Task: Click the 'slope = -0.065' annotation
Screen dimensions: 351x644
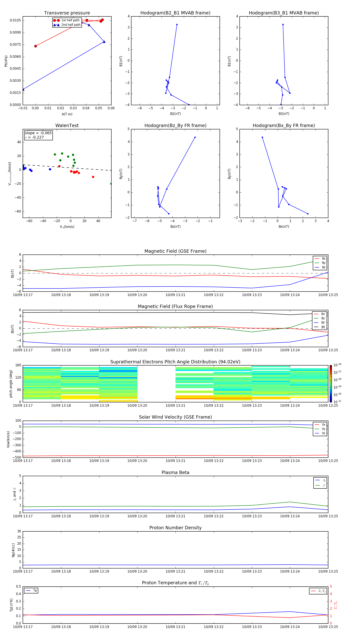Action: click(38, 133)
